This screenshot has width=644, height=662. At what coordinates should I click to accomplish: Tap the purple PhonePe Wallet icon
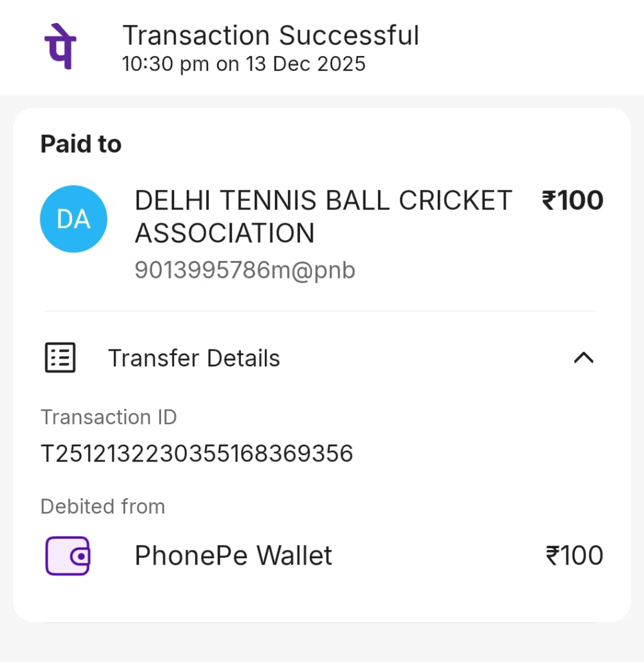(x=67, y=556)
